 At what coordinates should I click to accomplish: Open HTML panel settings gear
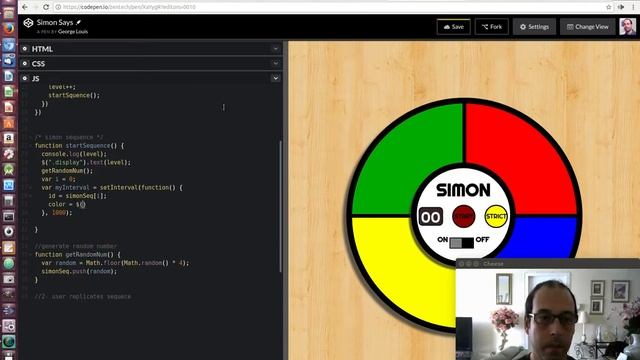pos(25,49)
